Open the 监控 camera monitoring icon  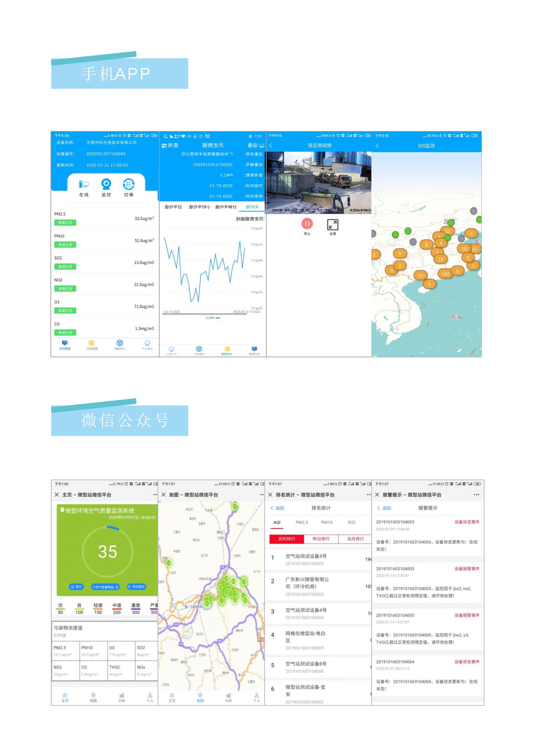pyautogui.click(x=106, y=185)
